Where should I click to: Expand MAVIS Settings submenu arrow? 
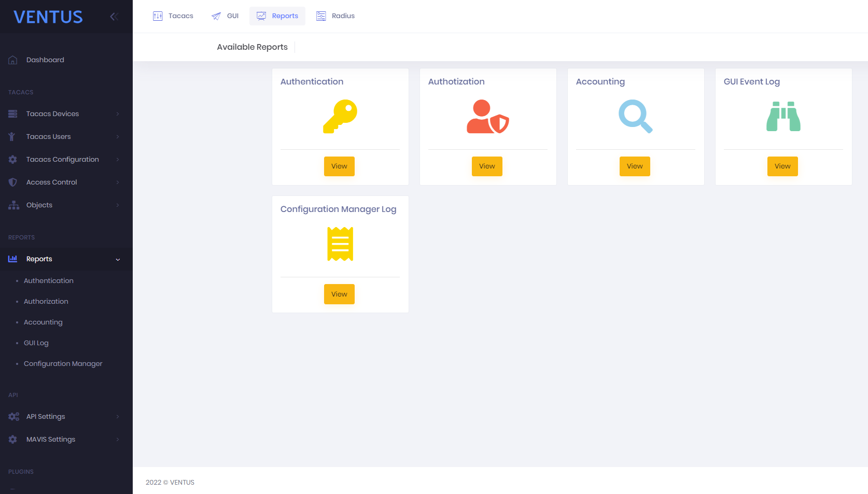tap(118, 440)
